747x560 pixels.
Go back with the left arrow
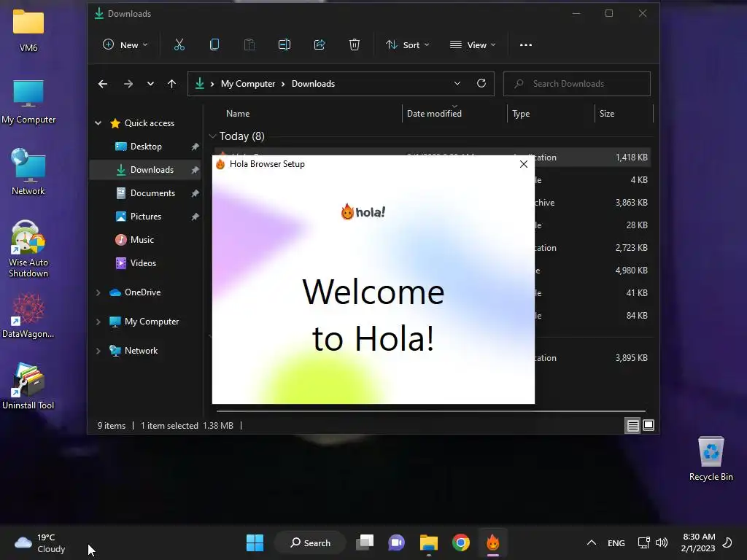103,84
